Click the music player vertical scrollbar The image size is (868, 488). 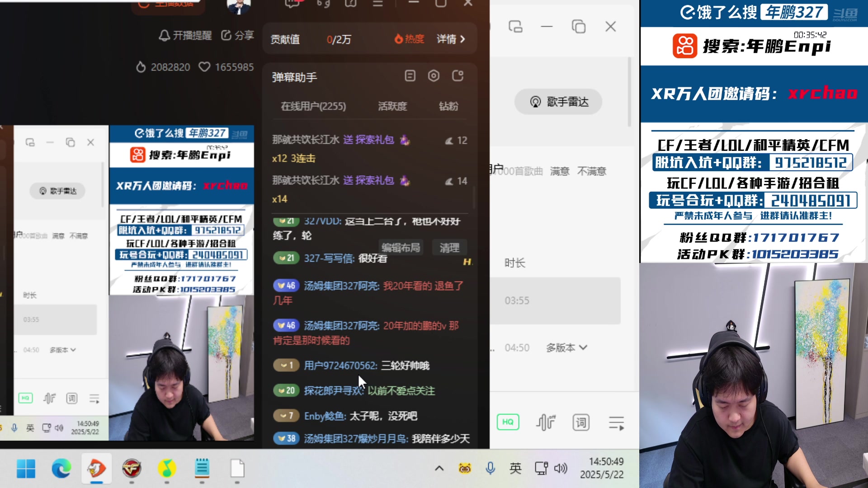click(x=629, y=92)
